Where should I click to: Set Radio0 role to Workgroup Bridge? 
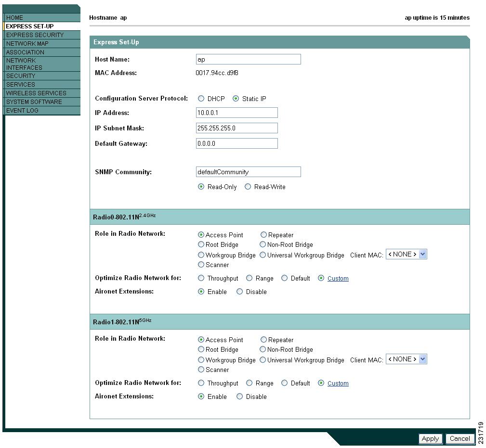click(x=201, y=255)
